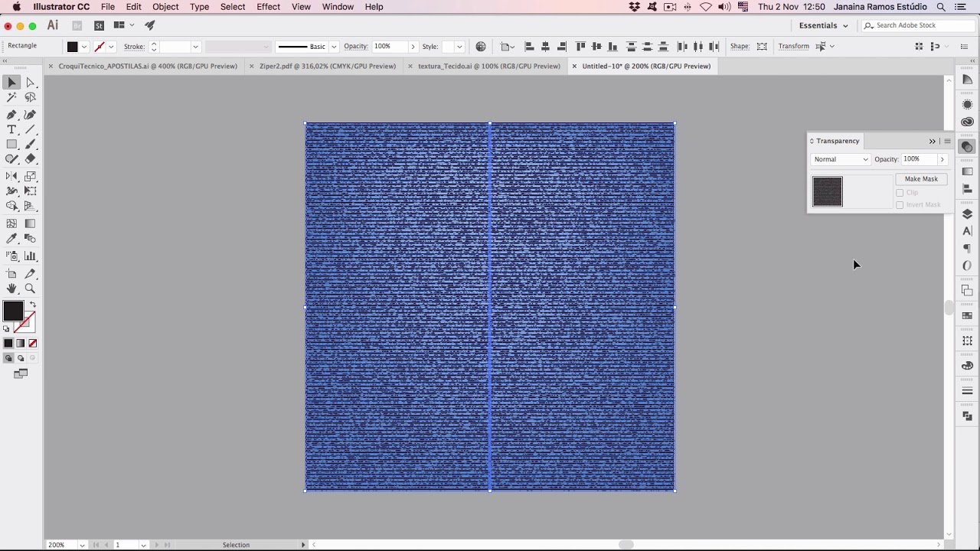Choose the Shaper tool
Image resolution: width=980 pixels, height=551 pixels.
pyautogui.click(x=11, y=159)
